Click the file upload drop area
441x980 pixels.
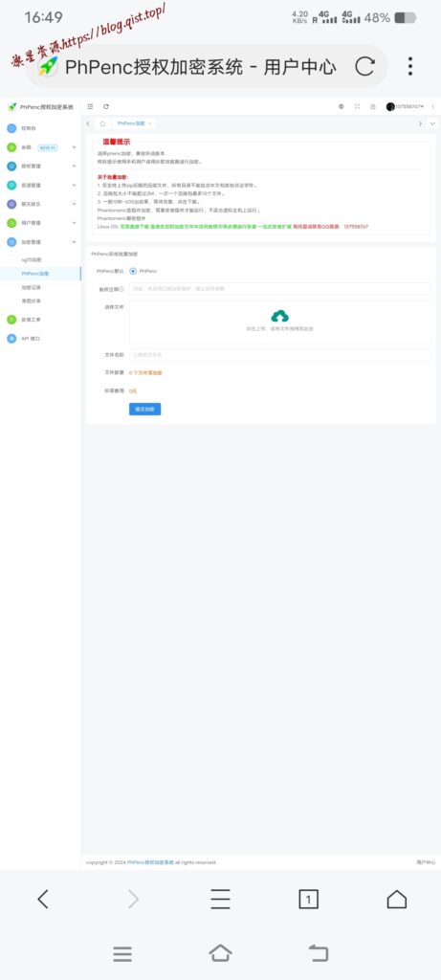(279, 322)
